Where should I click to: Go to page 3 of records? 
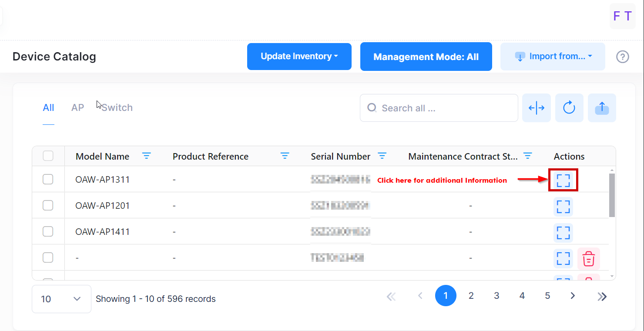(496, 296)
